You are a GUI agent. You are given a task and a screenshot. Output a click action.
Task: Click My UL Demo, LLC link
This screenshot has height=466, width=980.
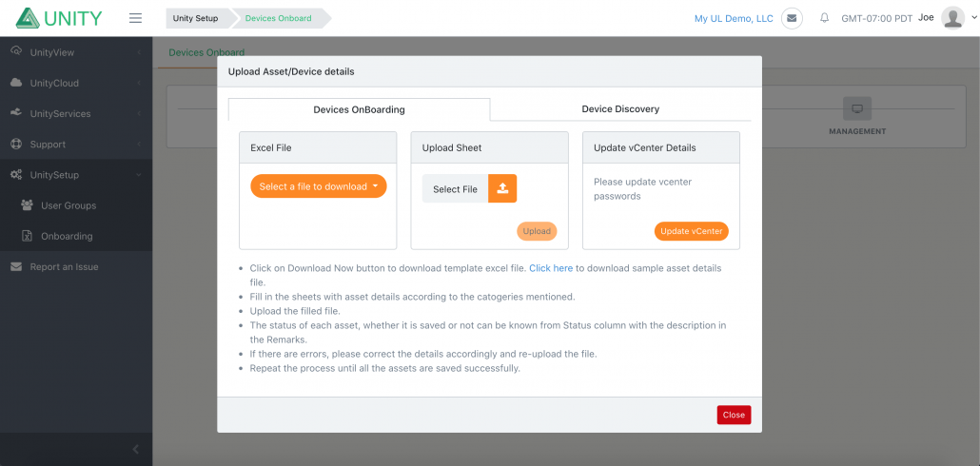click(x=734, y=18)
